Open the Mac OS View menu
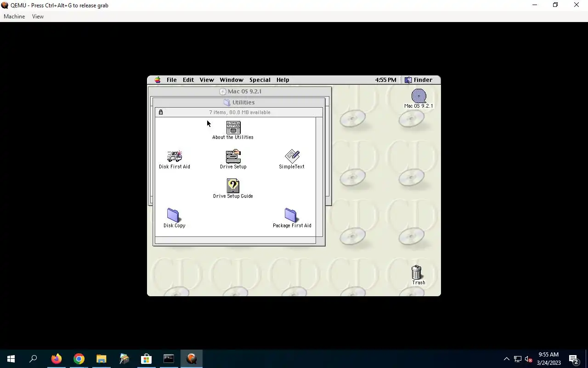This screenshot has height=368, width=588. 207,80
